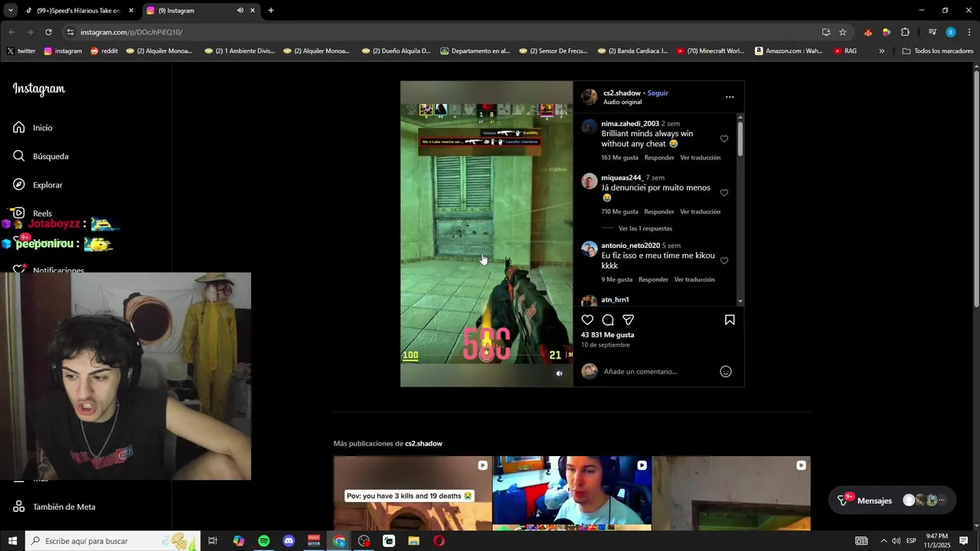Show more bookmarks with the chevron

[881, 51]
